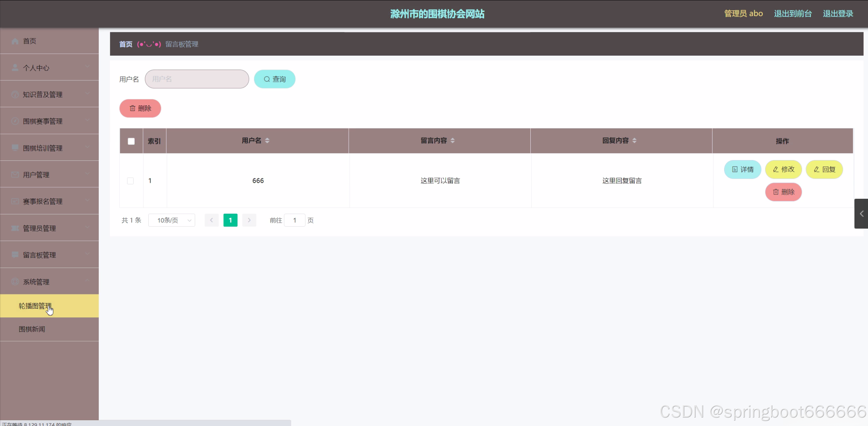Sort by 留言内容 column arrows
Screen dimensions: 868x426
pyautogui.click(x=453, y=141)
